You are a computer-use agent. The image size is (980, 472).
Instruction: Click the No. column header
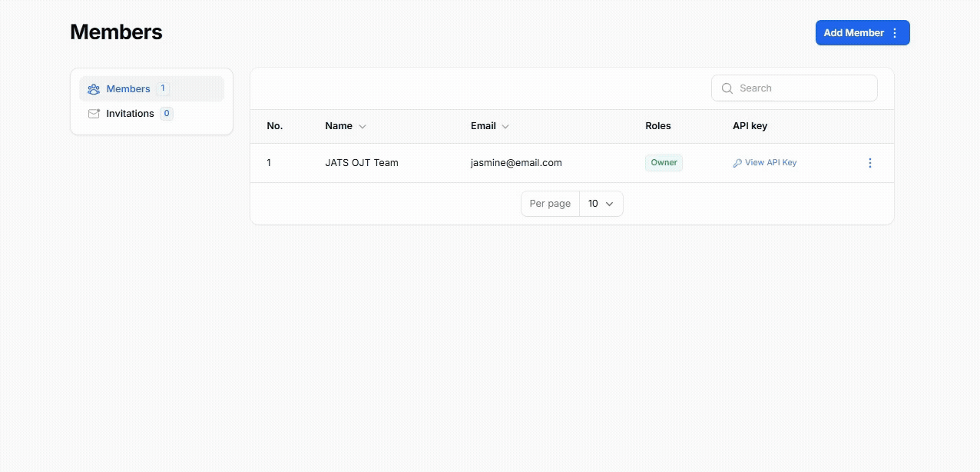pos(274,126)
